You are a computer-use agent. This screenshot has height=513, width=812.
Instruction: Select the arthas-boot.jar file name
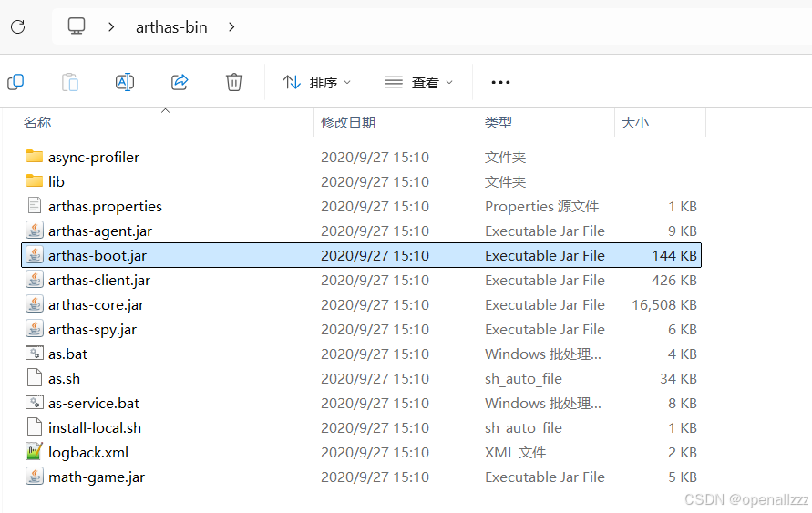pos(98,256)
